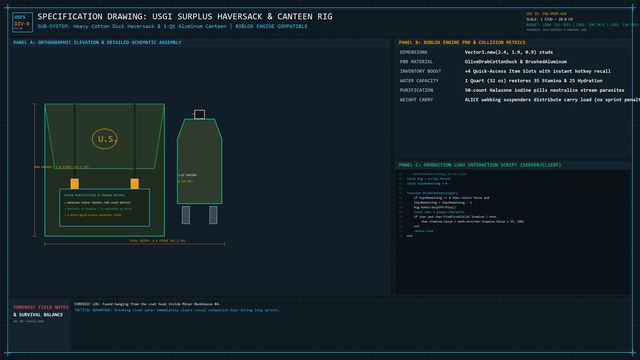Click the 'local Rig = script.Parent' code line
Screen dimensions: 640x360
[429, 179]
